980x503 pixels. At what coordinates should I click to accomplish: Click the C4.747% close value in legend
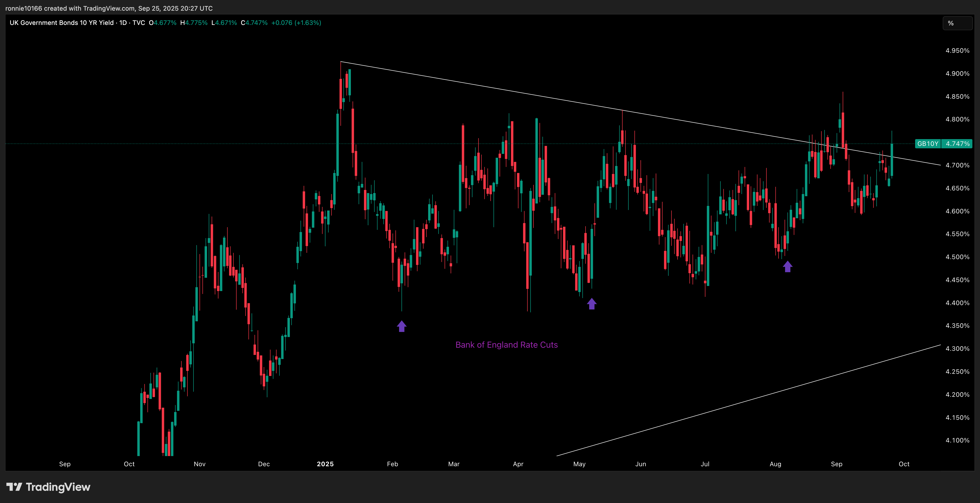(x=254, y=23)
